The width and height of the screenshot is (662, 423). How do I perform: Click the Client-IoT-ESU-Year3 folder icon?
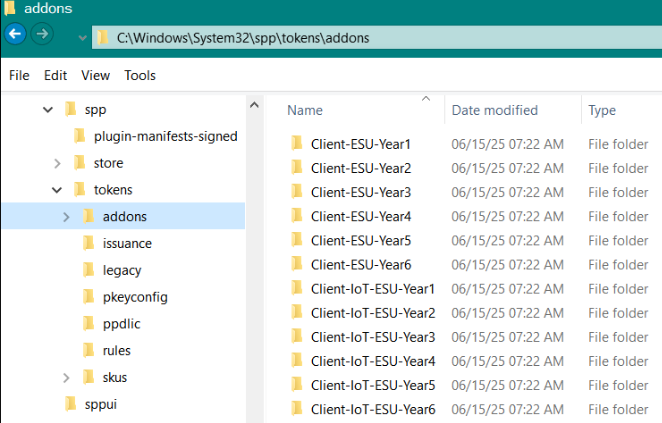point(296,336)
